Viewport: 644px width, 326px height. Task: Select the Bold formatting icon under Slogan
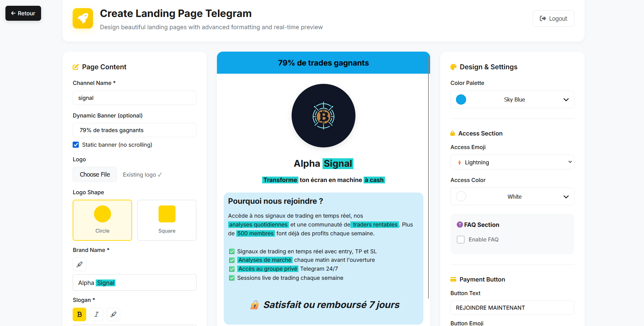point(79,314)
